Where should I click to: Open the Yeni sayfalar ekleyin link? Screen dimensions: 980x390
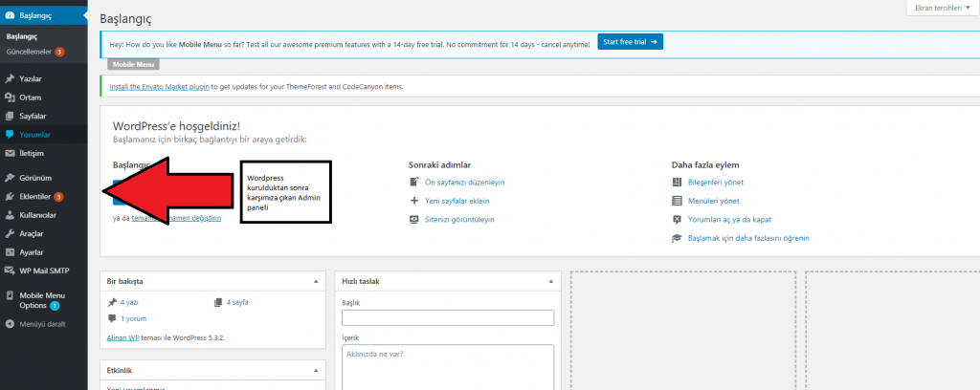[x=457, y=201]
